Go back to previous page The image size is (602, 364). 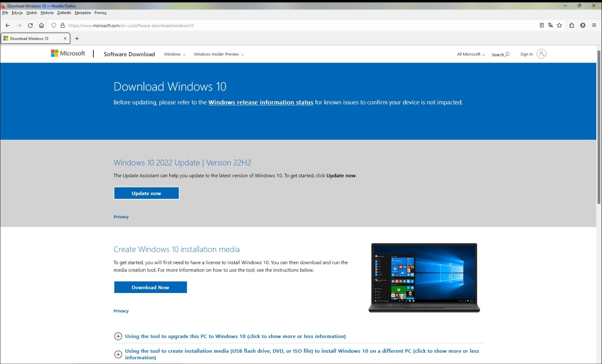click(x=8, y=25)
